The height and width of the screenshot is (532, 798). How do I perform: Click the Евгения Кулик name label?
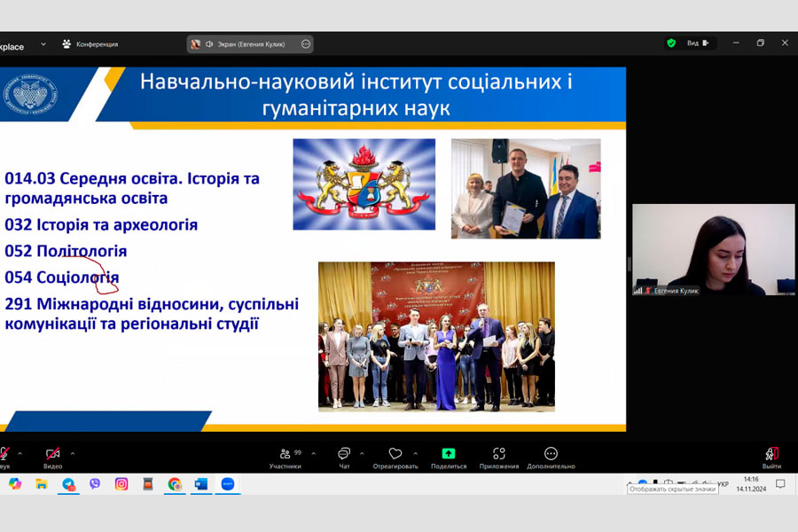pos(676,291)
